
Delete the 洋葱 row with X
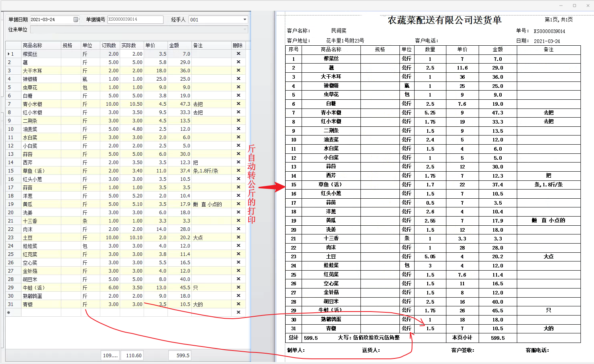point(238,196)
